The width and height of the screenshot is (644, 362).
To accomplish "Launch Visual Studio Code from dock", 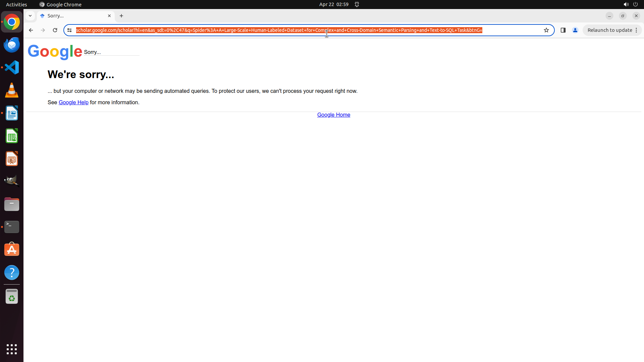I will click(x=12, y=67).
